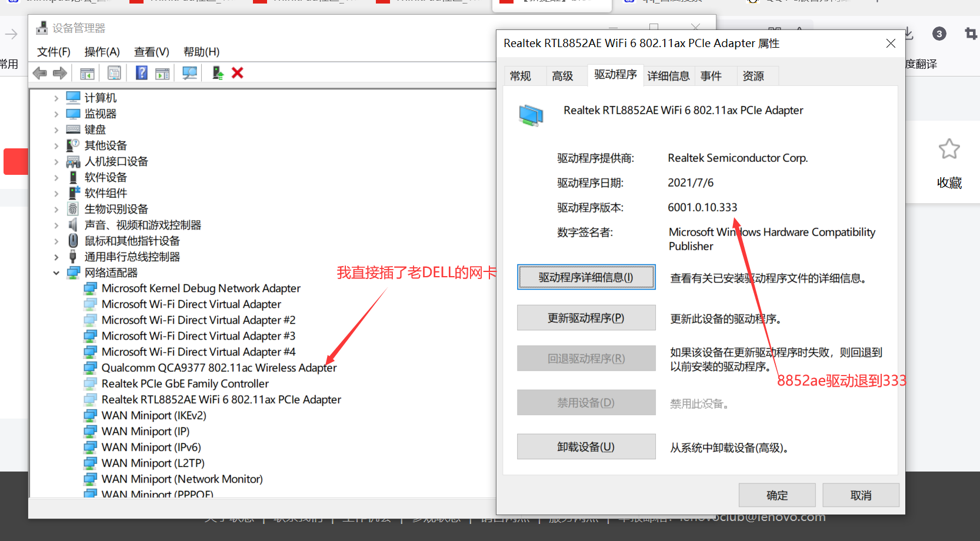Click the scan for hardware changes icon
This screenshot has width=980, height=541.
coord(189,73)
